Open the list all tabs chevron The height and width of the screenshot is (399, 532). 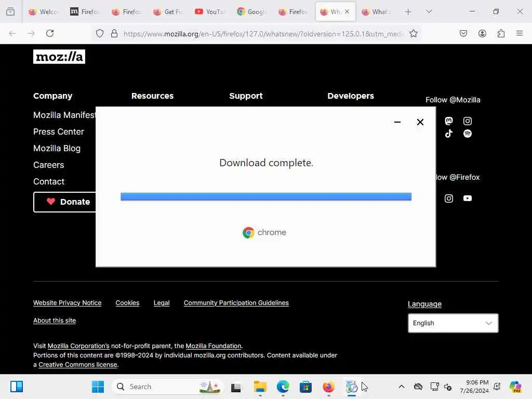click(429, 11)
